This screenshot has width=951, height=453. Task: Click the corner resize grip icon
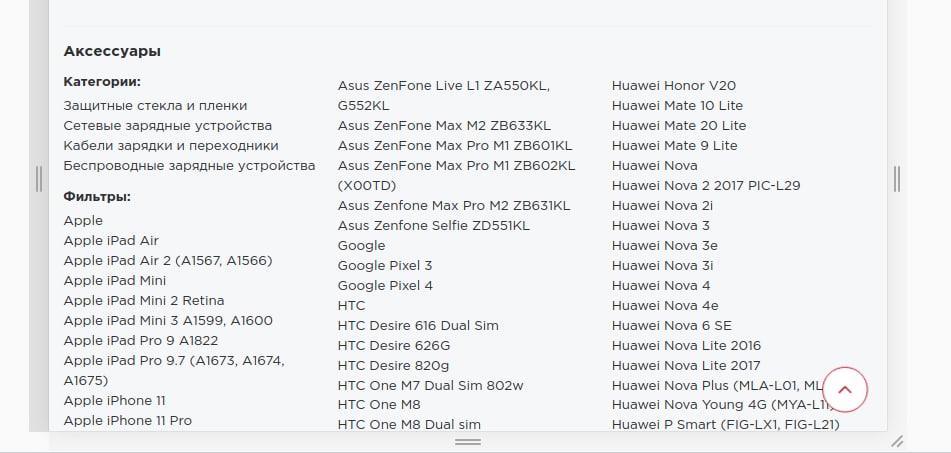pyautogui.click(x=896, y=441)
